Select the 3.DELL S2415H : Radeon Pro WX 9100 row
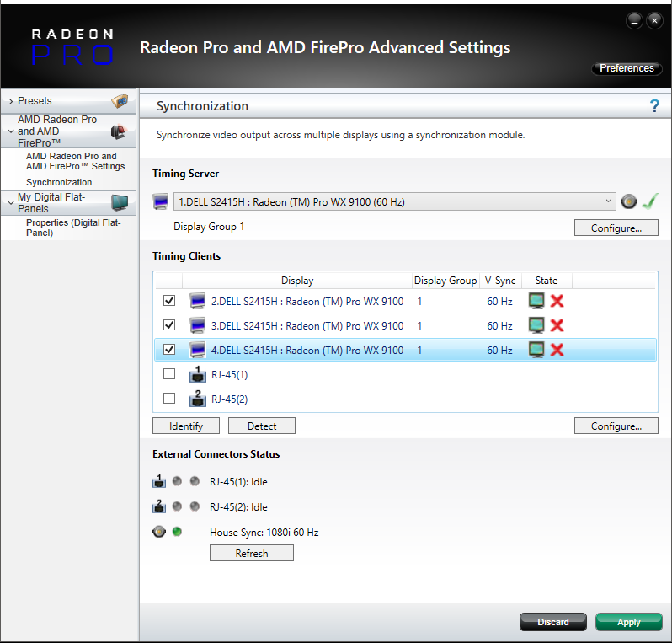The image size is (672, 643). pos(405,325)
